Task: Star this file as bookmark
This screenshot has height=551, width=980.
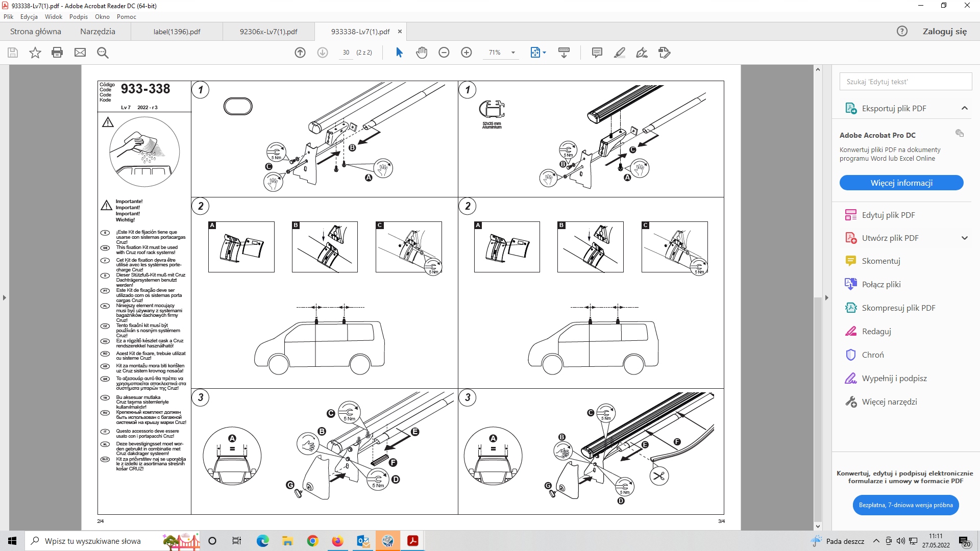Action: (x=35, y=53)
